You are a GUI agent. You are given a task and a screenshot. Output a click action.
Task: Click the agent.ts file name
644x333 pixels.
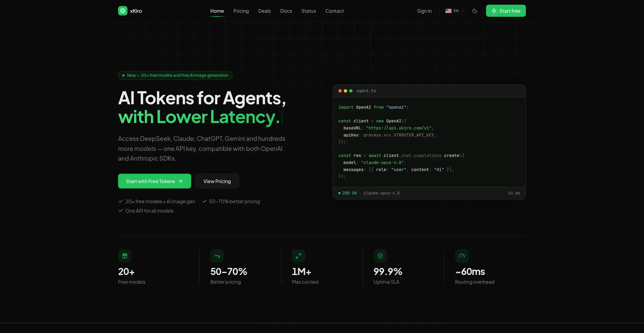pyautogui.click(x=366, y=91)
